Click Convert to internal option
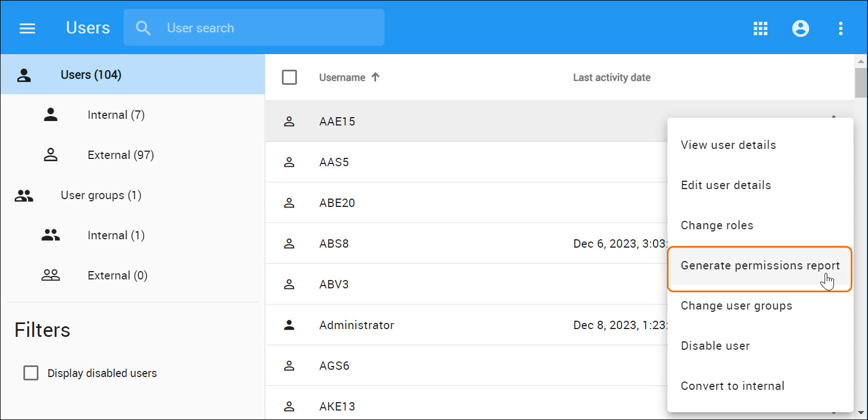 click(x=733, y=386)
